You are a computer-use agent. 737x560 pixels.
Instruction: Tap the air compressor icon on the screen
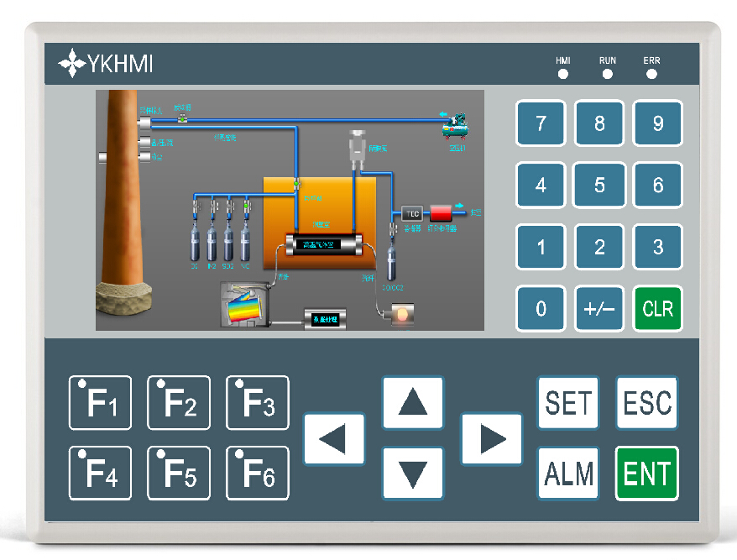(x=456, y=126)
